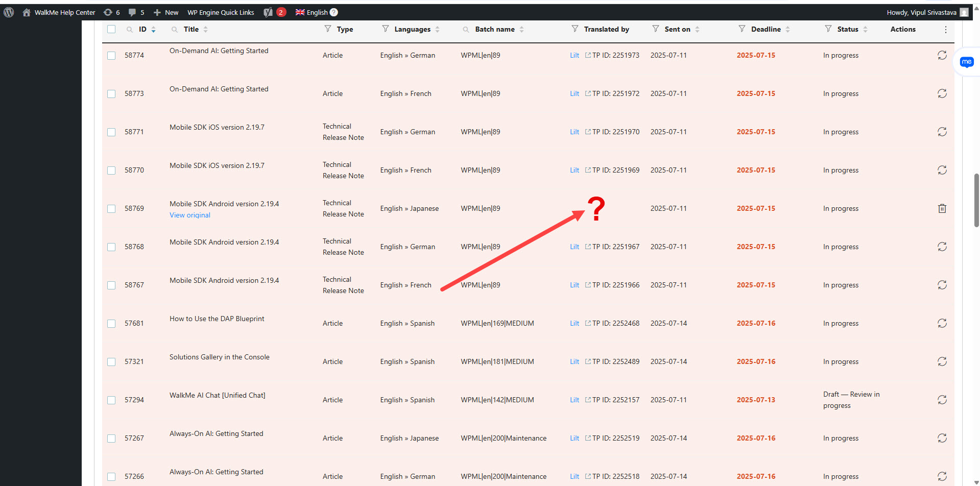Click scrollbar down arrow at bottom right
This screenshot has height=486, width=980.
(x=976, y=482)
